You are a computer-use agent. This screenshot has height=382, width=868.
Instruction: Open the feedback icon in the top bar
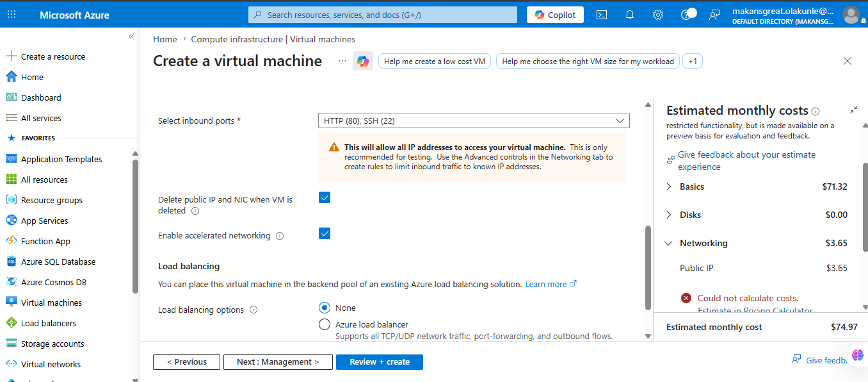click(714, 15)
